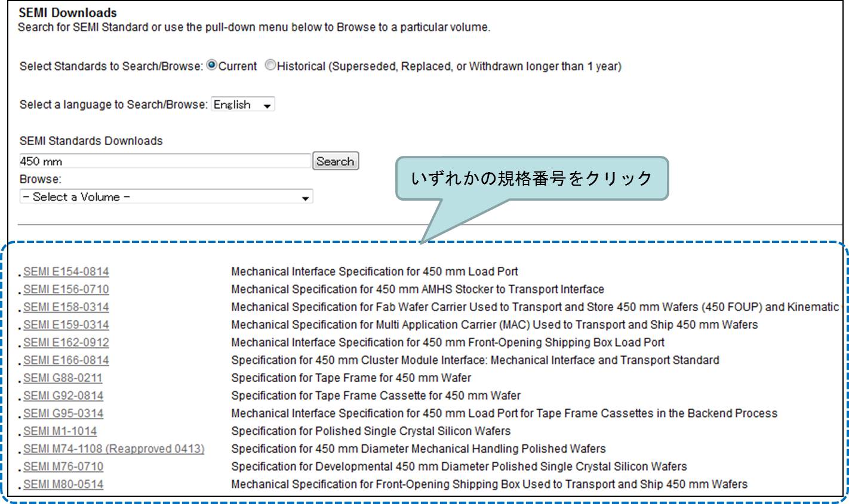
Task: Click the title mentioning Fab Wafer Carrier (450 FOUP)
Action: (536, 307)
